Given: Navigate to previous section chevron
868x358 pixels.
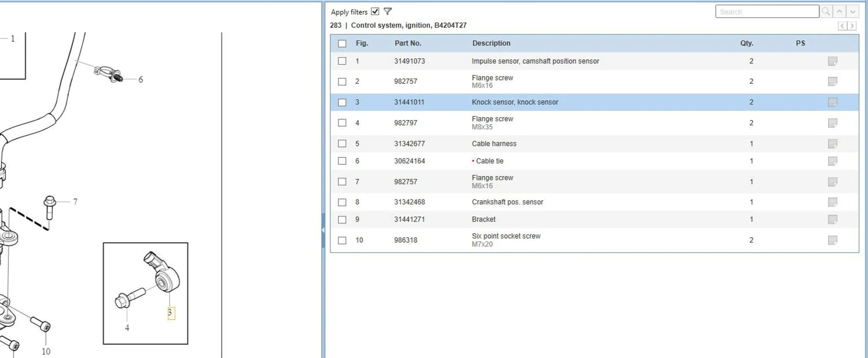Looking at the screenshot, I should pyautogui.click(x=842, y=26).
